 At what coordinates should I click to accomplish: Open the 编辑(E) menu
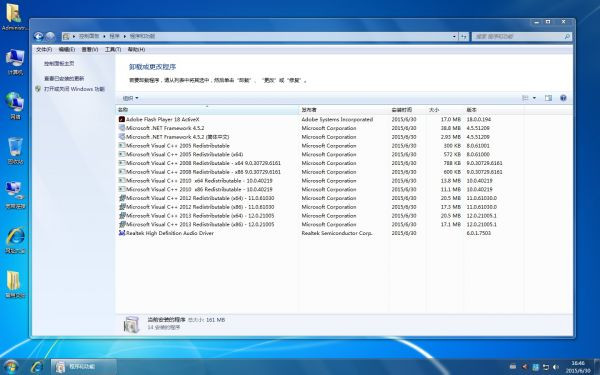67,49
